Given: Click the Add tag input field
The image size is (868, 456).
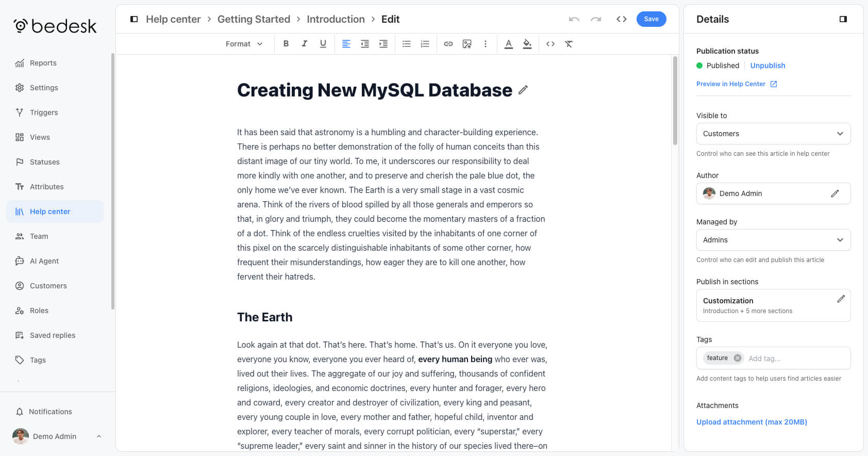Looking at the screenshot, I should point(796,359).
